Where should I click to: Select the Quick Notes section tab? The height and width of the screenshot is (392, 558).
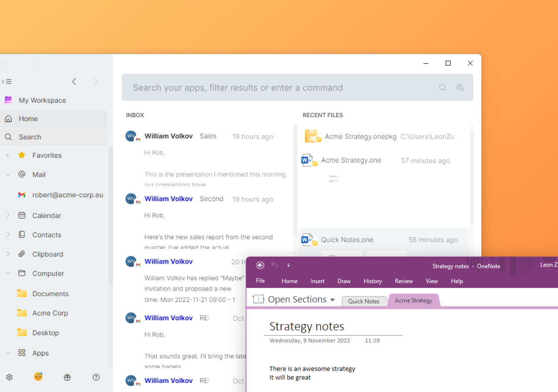tap(364, 301)
